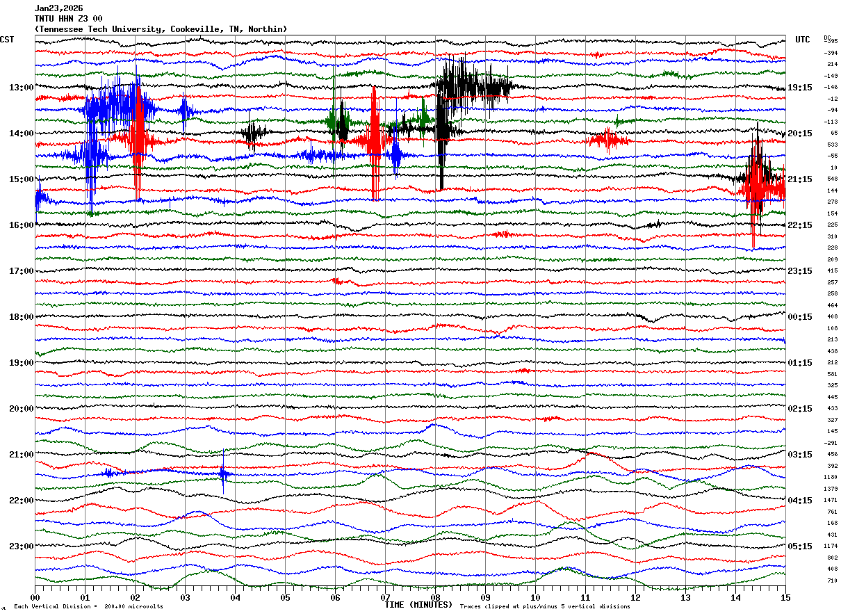Click the 02:15 UTC time label

(x=800, y=409)
